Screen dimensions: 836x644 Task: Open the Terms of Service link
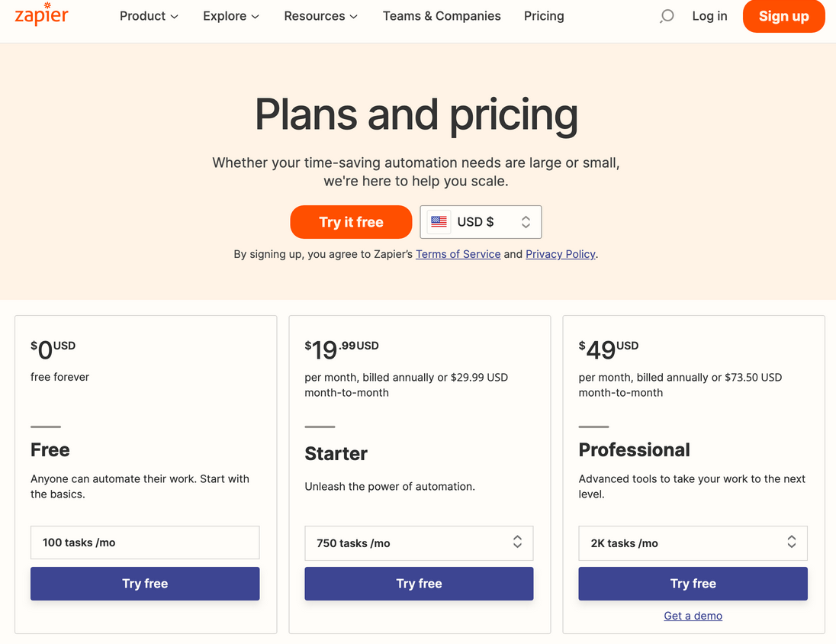(458, 254)
